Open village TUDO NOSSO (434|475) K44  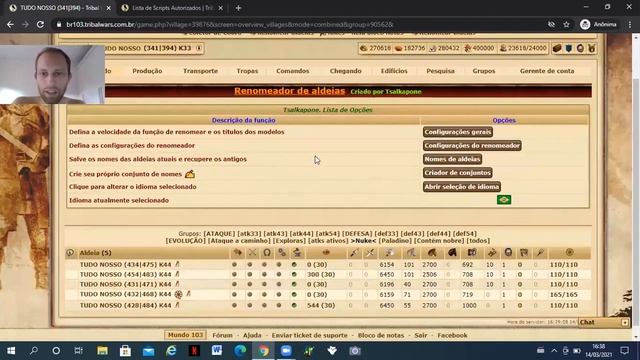(125, 264)
